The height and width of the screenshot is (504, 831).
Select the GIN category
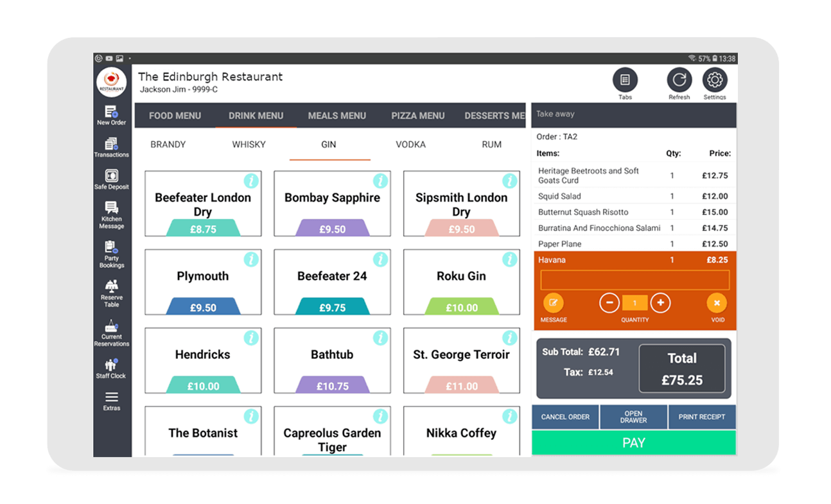coord(329,144)
